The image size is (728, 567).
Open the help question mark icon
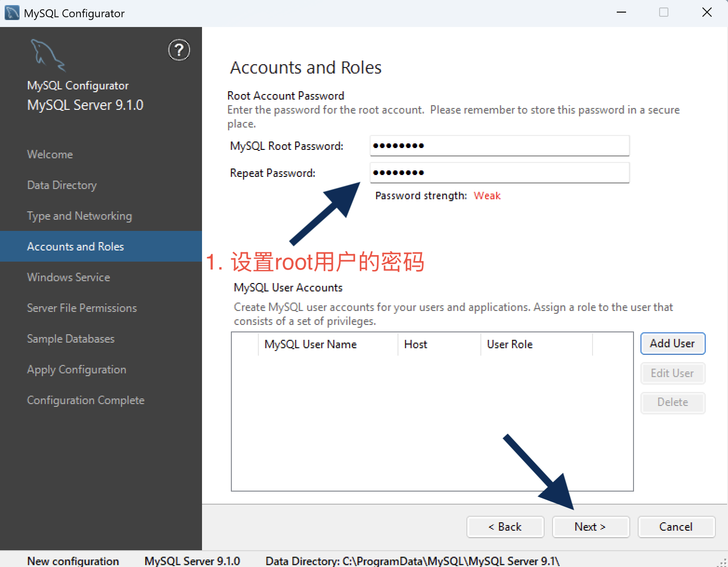pos(179,50)
